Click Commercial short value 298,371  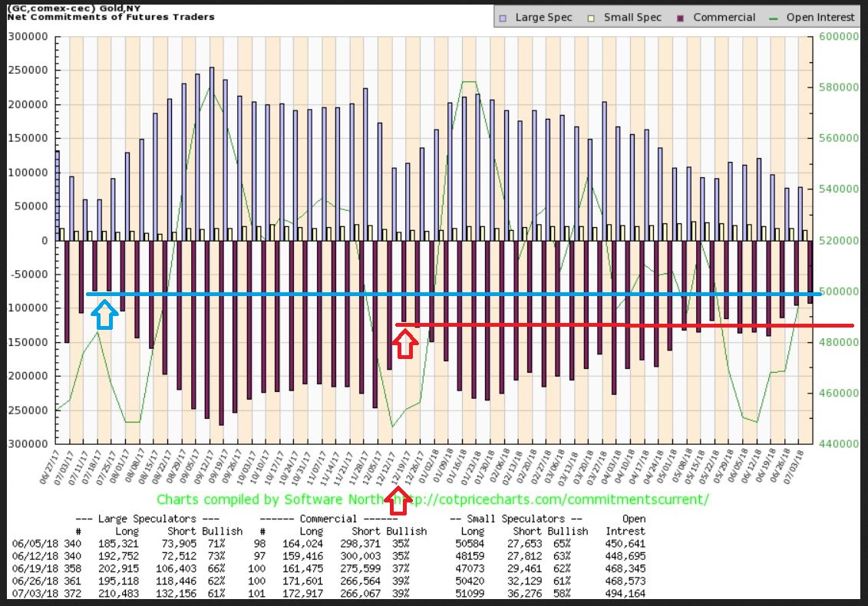click(361, 543)
